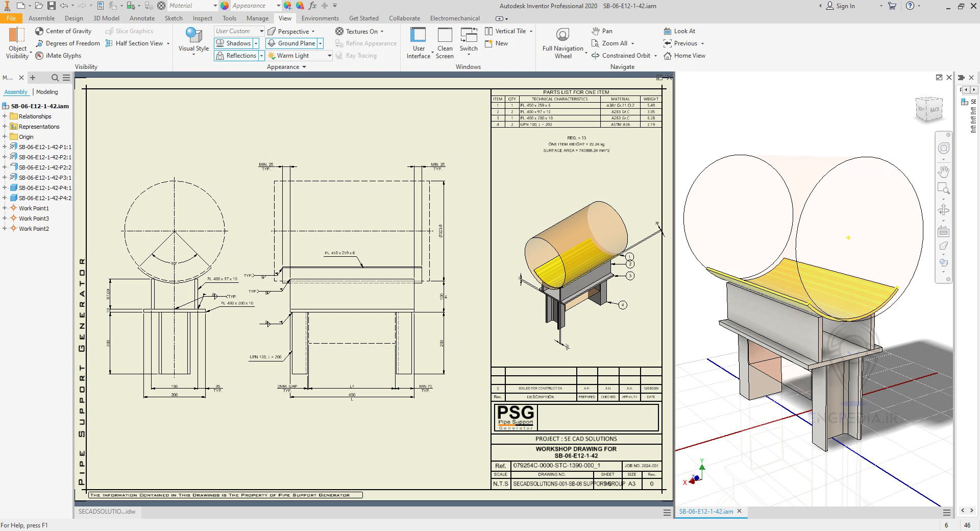Viewport: 980px width, 531px height.
Task: Show the Center of Gravity
Action: click(x=63, y=31)
